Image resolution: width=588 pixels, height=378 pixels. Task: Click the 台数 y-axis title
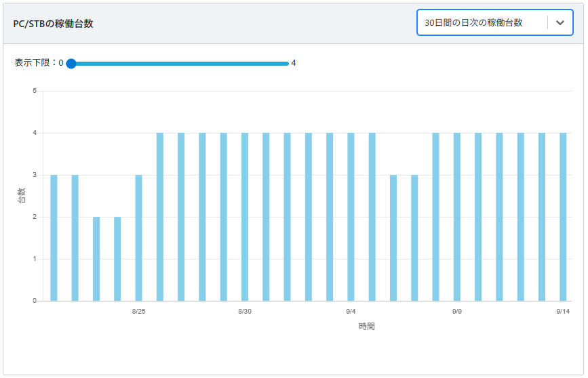tap(21, 196)
